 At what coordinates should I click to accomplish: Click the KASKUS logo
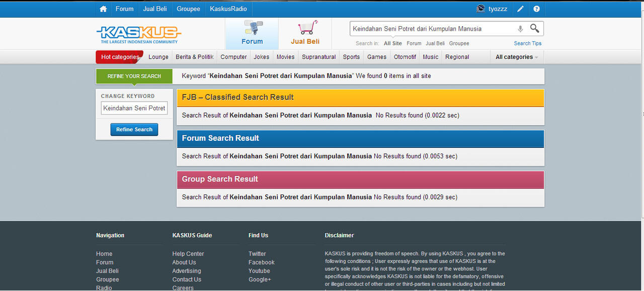[x=138, y=34]
